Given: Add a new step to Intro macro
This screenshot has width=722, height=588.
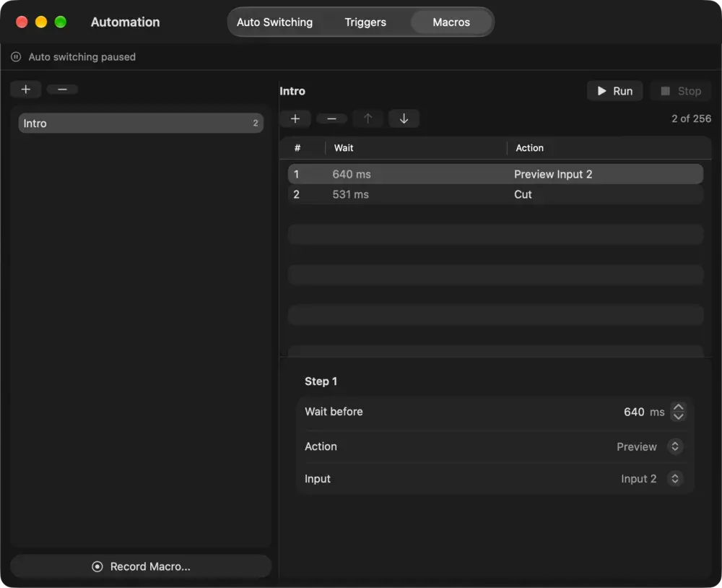Looking at the screenshot, I should click(x=295, y=119).
